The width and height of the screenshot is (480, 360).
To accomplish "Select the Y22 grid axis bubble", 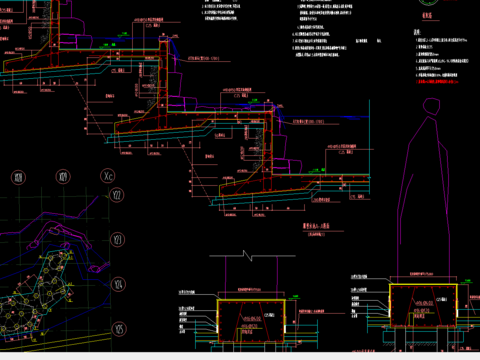I will pyautogui.click(x=116, y=195).
